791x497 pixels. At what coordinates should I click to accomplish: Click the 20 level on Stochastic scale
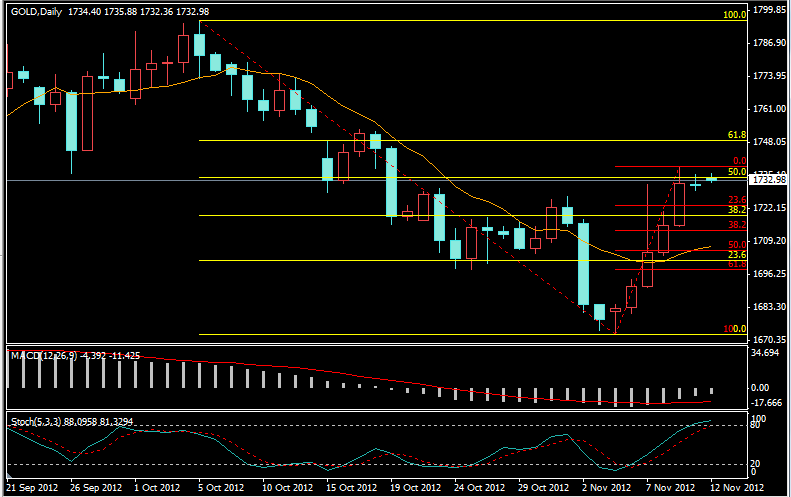758,463
